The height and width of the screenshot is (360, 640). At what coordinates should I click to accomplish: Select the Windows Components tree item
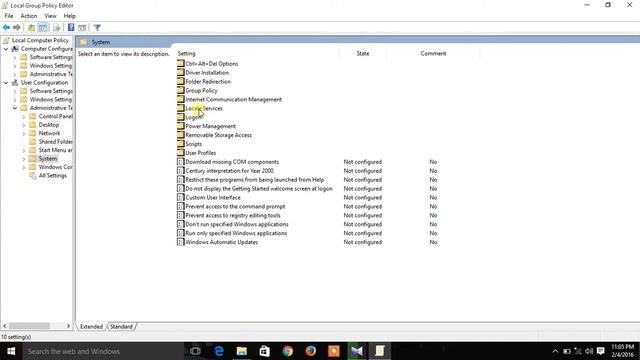[55, 167]
